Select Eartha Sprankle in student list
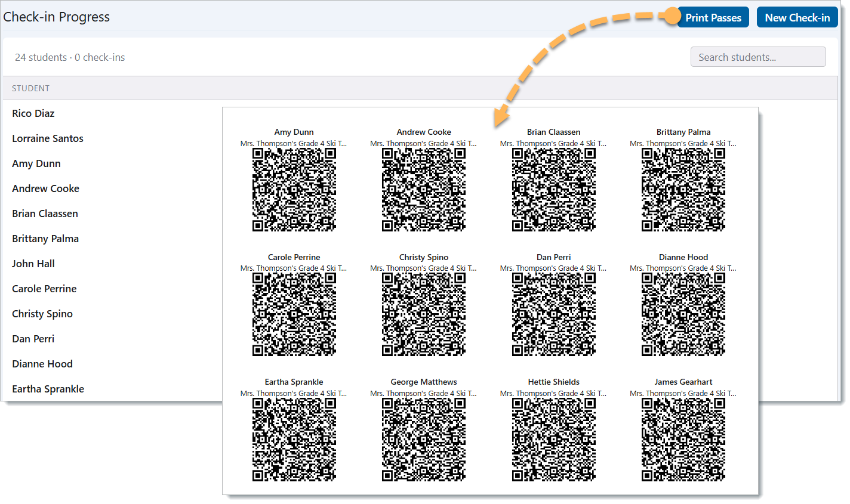This screenshot has height=504, width=850. click(x=48, y=389)
